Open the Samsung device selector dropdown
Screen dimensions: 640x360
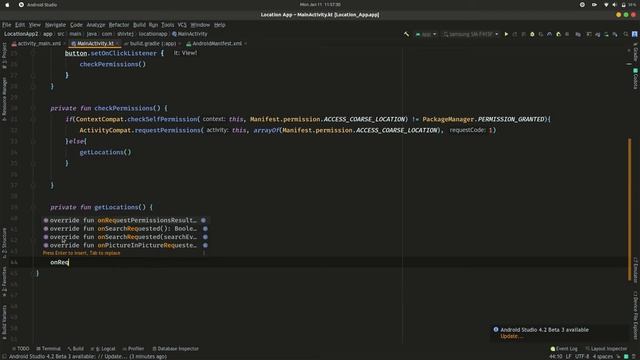pos(471,34)
